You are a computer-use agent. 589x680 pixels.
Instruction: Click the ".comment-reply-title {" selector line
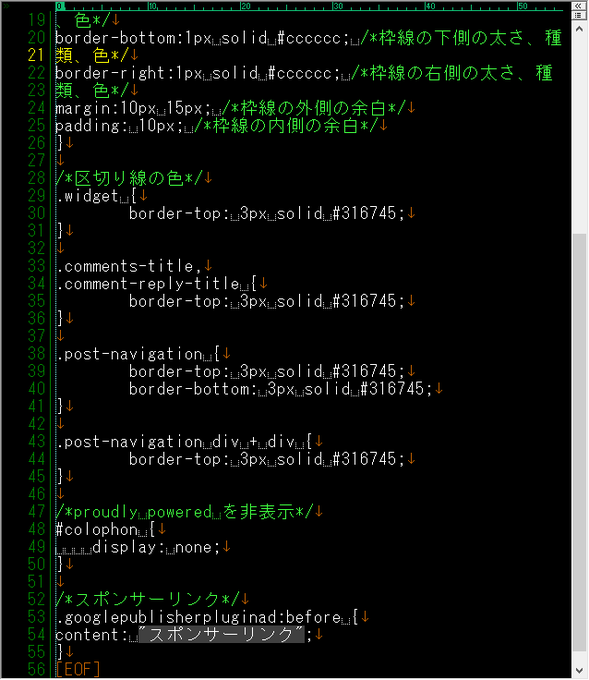pyautogui.click(x=156, y=284)
